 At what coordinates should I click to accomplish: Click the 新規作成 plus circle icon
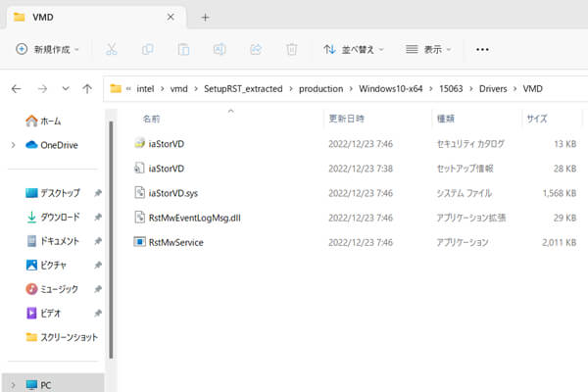[22, 49]
